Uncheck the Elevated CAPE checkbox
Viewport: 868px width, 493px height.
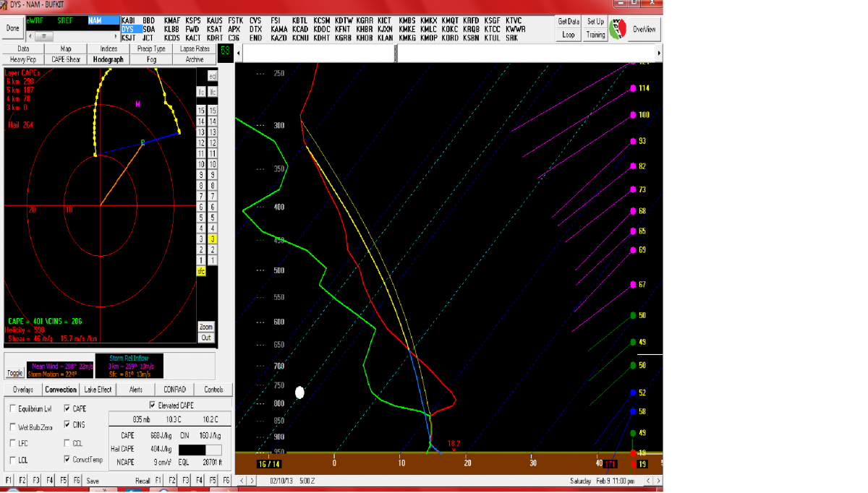pyautogui.click(x=152, y=406)
